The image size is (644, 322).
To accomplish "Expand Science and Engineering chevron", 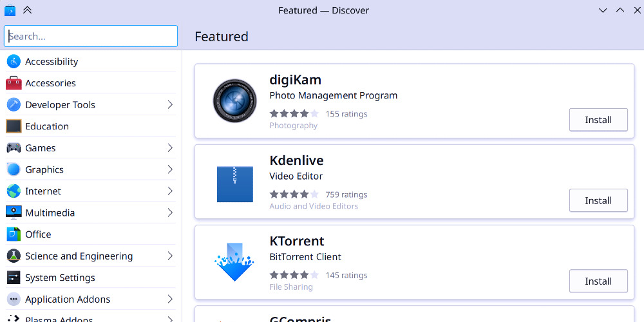I will click(x=170, y=256).
